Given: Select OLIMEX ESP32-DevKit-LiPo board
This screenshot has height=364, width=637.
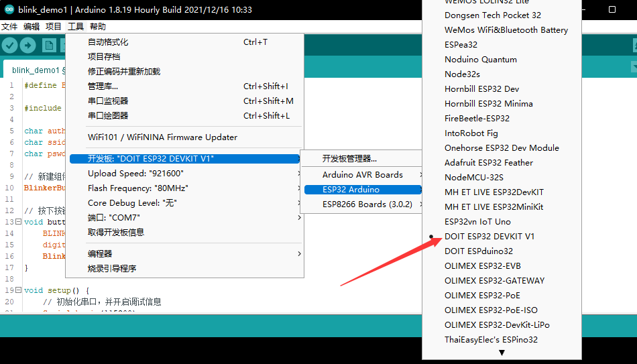Looking at the screenshot, I should click(x=502, y=325).
